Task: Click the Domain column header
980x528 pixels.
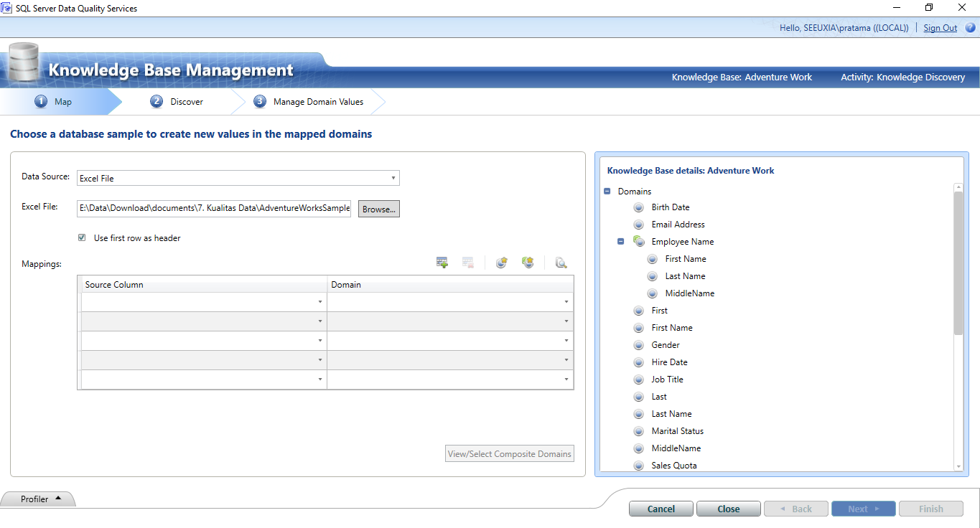Action: (x=450, y=285)
